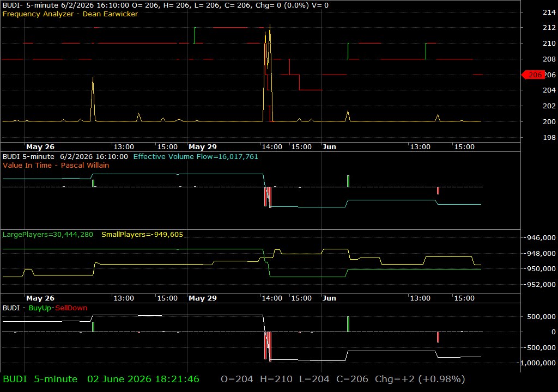Click the status bar 'BUDI 5-minute' text
Screen dimensions: 558x392
[x=40, y=379]
